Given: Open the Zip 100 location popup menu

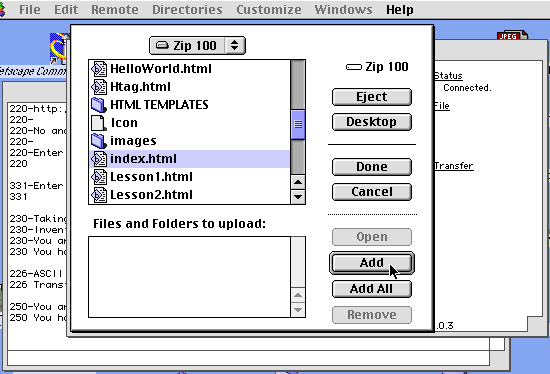Looking at the screenshot, I should 197,45.
